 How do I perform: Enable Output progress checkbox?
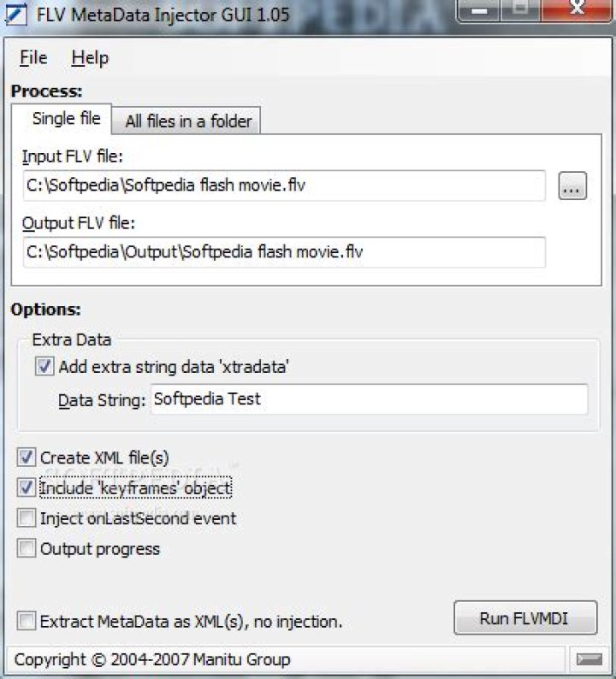click(x=27, y=548)
